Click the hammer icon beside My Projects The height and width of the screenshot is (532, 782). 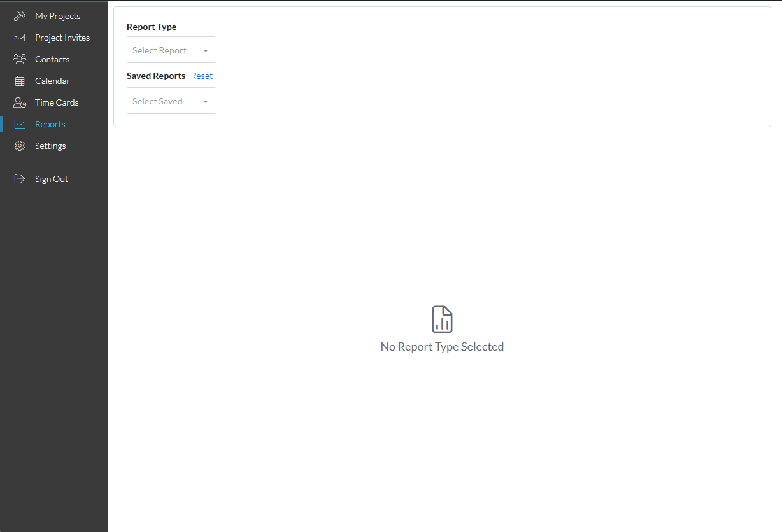[x=20, y=16]
